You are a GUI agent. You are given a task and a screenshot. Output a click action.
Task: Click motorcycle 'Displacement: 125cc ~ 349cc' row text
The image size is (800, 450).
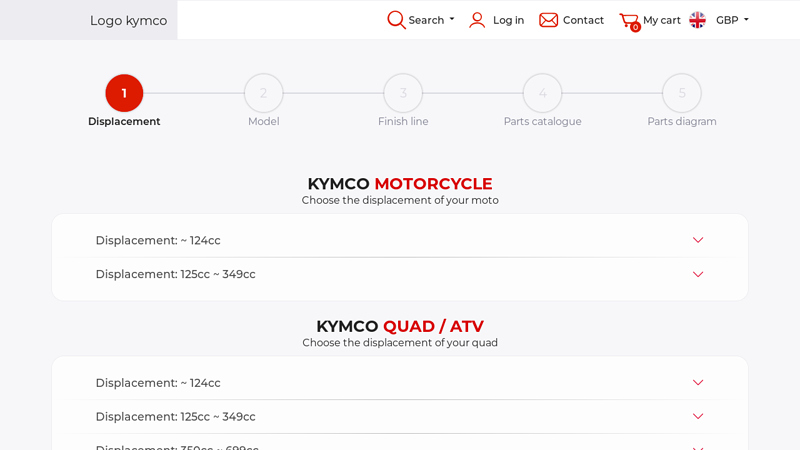click(x=176, y=274)
